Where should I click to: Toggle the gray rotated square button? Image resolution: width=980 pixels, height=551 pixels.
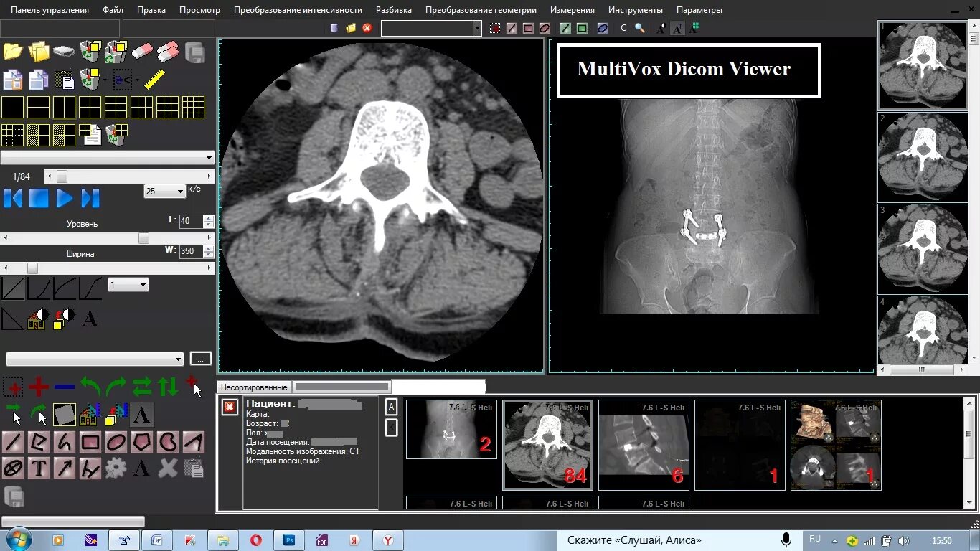click(x=65, y=415)
